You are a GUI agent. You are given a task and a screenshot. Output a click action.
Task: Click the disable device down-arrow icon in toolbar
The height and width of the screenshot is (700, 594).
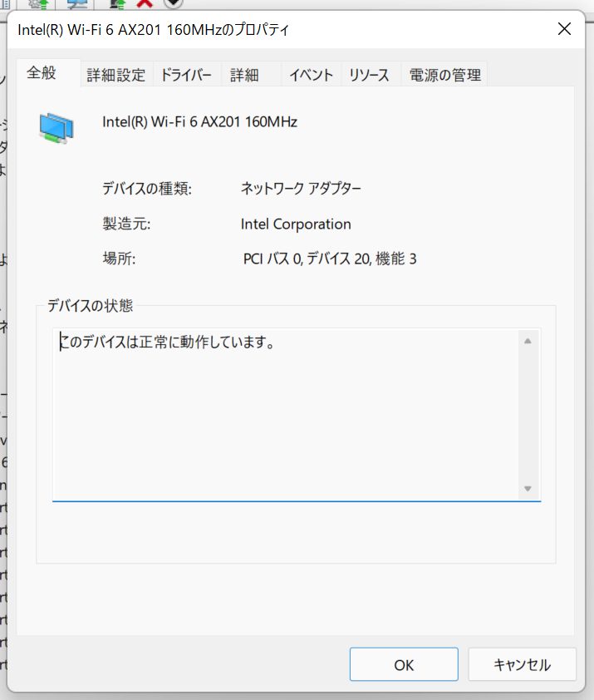173,3
